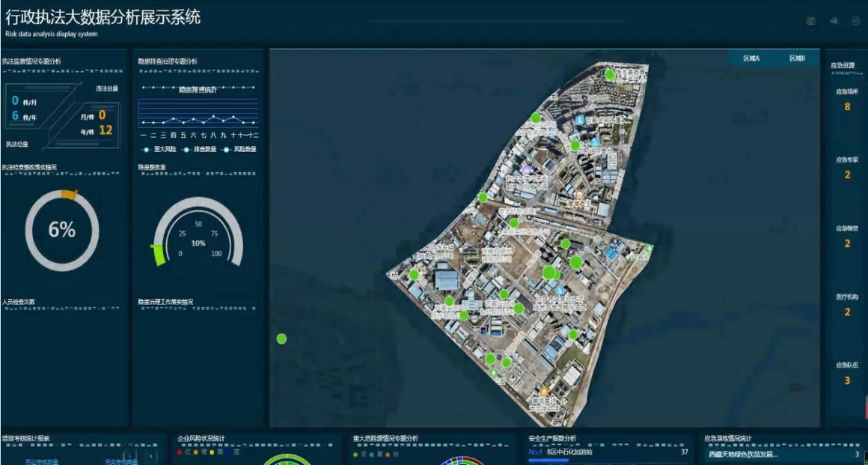The height and width of the screenshot is (465, 868).
Task: Click the green marker at the map's northern tip
Action: point(610,75)
